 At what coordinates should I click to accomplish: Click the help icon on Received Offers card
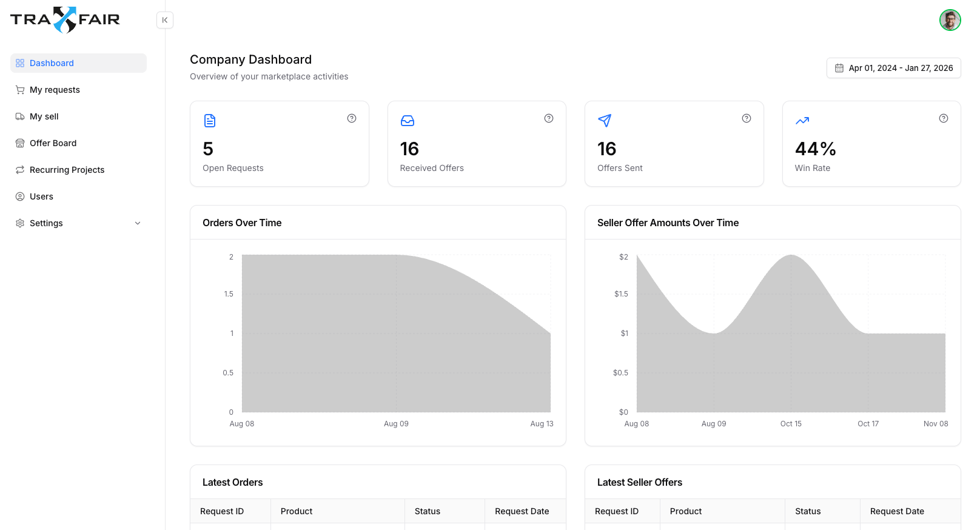pyautogui.click(x=549, y=118)
